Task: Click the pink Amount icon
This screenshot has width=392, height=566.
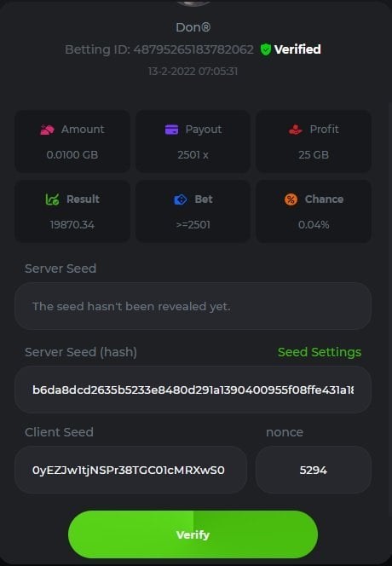Action: point(47,130)
